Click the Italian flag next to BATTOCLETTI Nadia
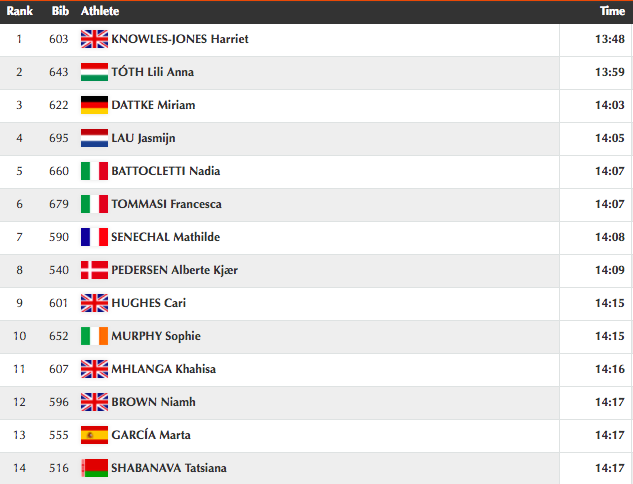Viewport: 633px width, 484px height. (x=94, y=171)
